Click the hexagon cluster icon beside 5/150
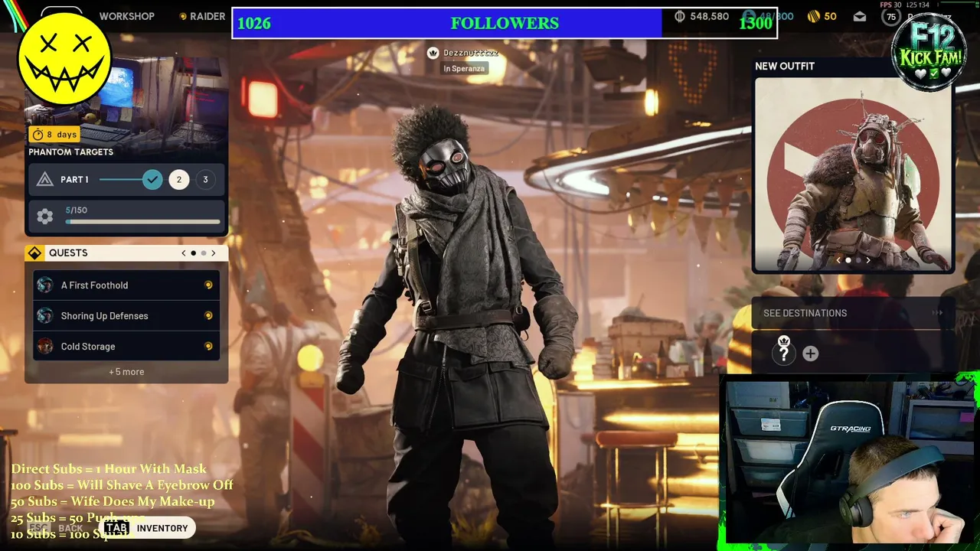 (x=44, y=217)
